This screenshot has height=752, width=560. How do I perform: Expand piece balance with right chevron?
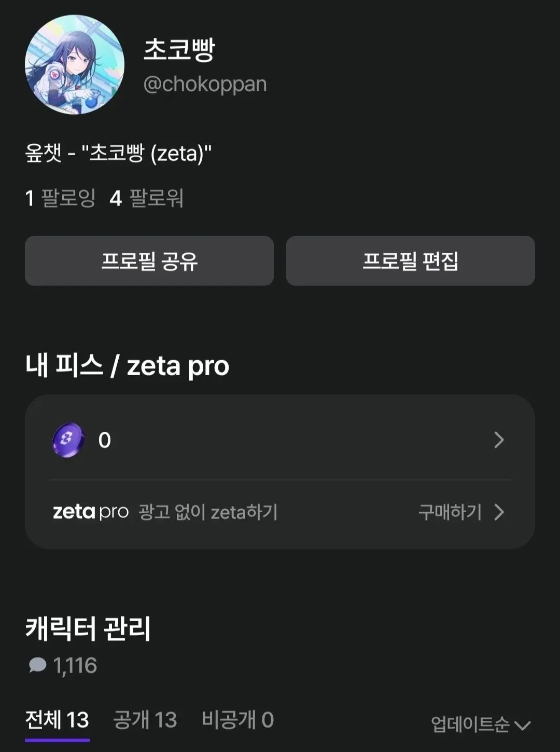pyautogui.click(x=499, y=440)
